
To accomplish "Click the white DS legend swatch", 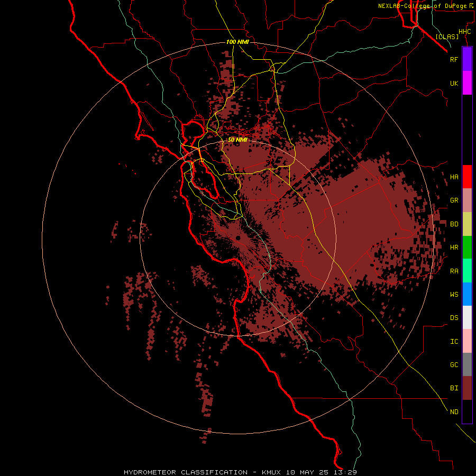I will pyautogui.click(x=467, y=317).
